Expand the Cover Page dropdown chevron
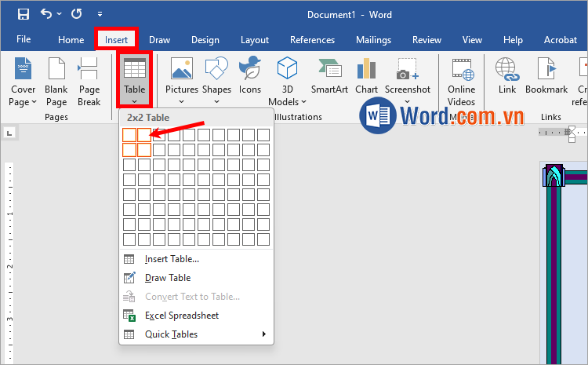This screenshot has height=365, width=588. tap(34, 102)
